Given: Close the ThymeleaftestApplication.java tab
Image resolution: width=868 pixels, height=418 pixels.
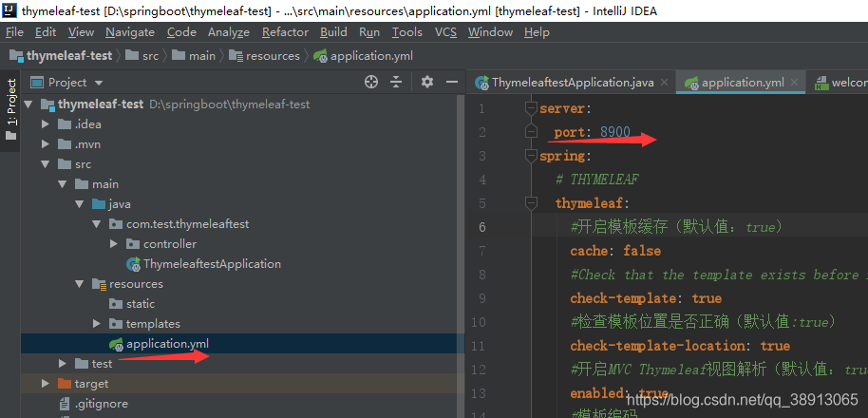Looking at the screenshot, I should click(x=664, y=83).
